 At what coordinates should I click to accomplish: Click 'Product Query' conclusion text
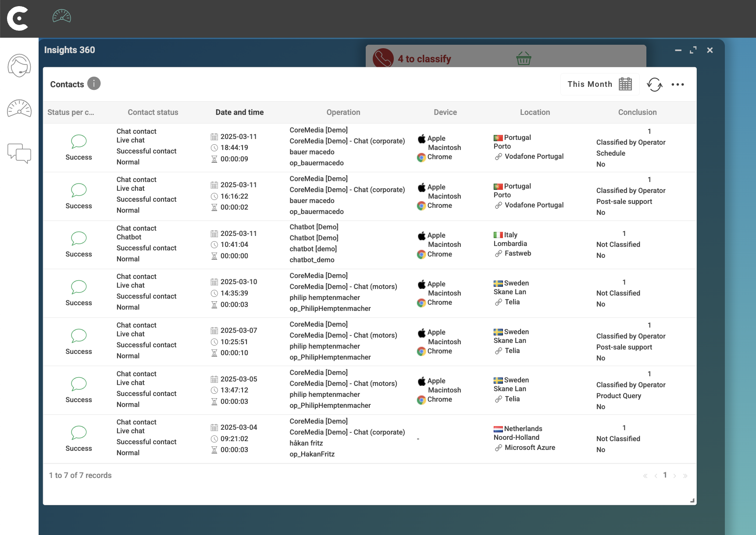pyautogui.click(x=619, y=396)
